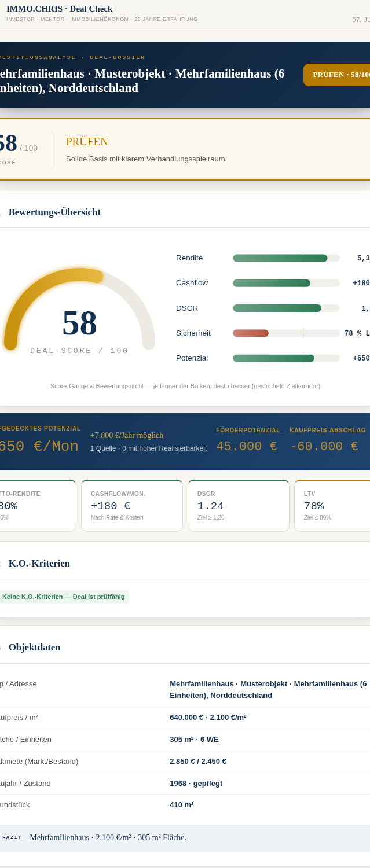Select the '1968 · gepflegt' value
370x868 pixels.
tap(196, 784)
